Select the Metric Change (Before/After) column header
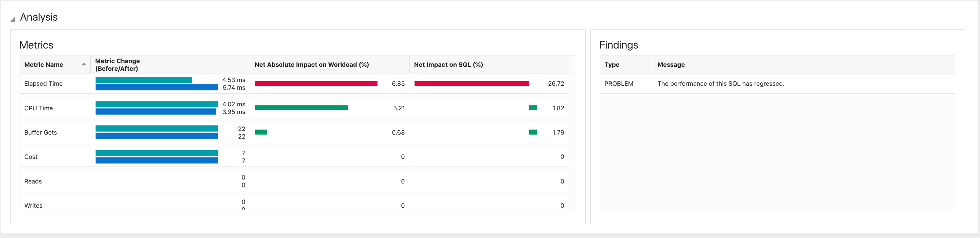980x238 pixels. pos(118,65)
